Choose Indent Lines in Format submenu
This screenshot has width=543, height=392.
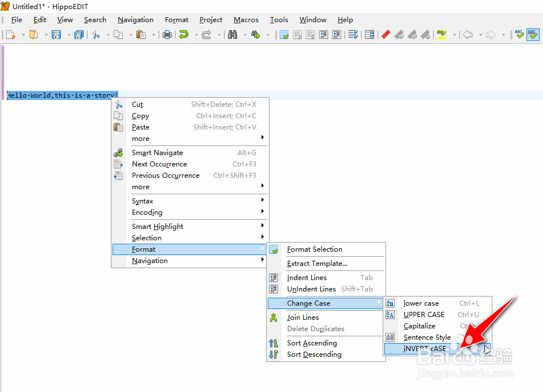(x=326, y=277)
